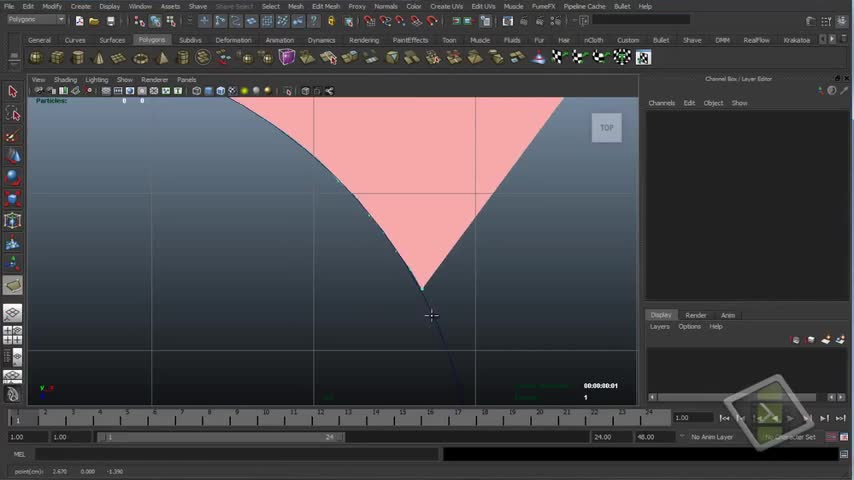The height and width of the screenshot is (480, 854).
Task: Click the current frame field showing 1.00
Action: pyautogui.click(x=693, y=418)
